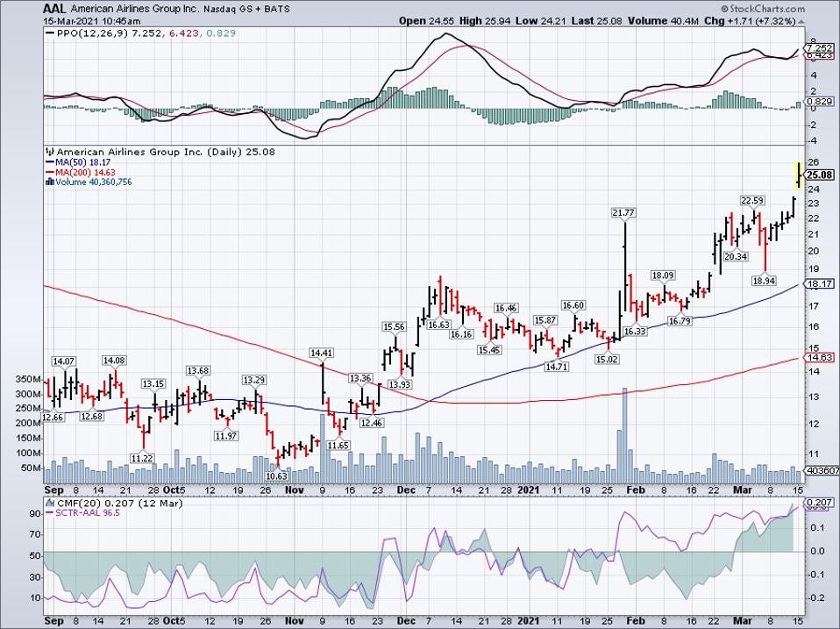Click the volume bars icon in the legend

tap(50, 182)
